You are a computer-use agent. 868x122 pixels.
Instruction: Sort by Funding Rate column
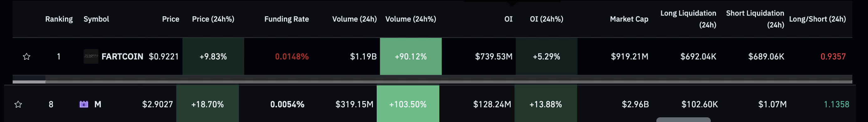point(287,19)
